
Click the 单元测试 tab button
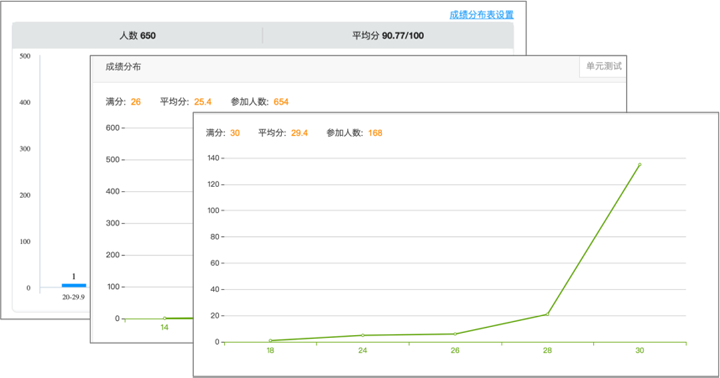click(603, 67)
